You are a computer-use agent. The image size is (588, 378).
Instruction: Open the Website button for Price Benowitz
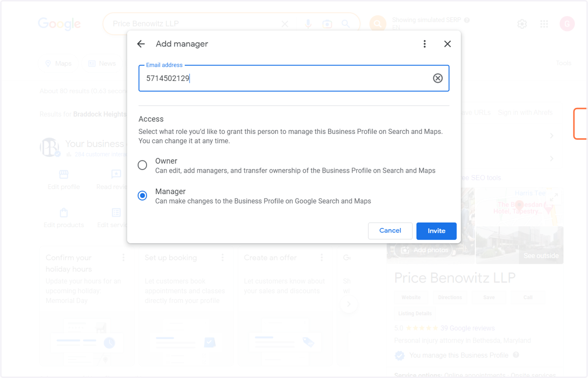click(411, 297)
